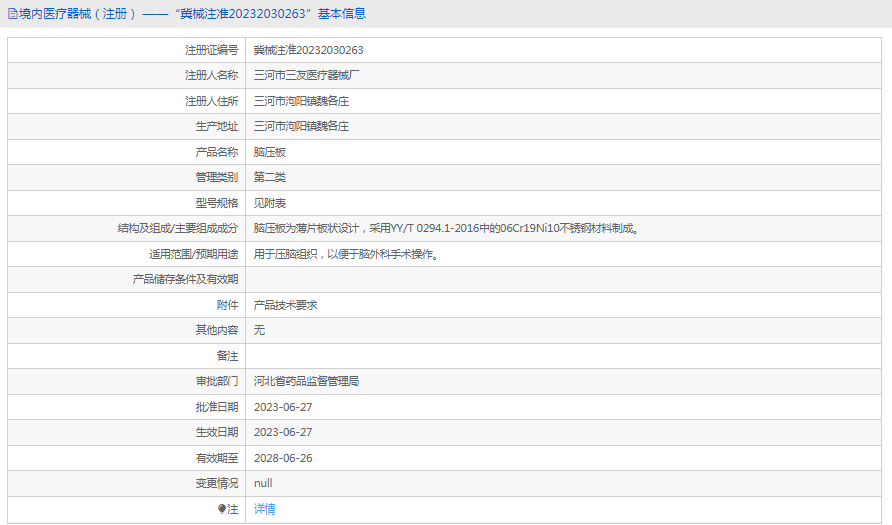
Task: Click the 产品名称 field label
Action: (217, 152)
